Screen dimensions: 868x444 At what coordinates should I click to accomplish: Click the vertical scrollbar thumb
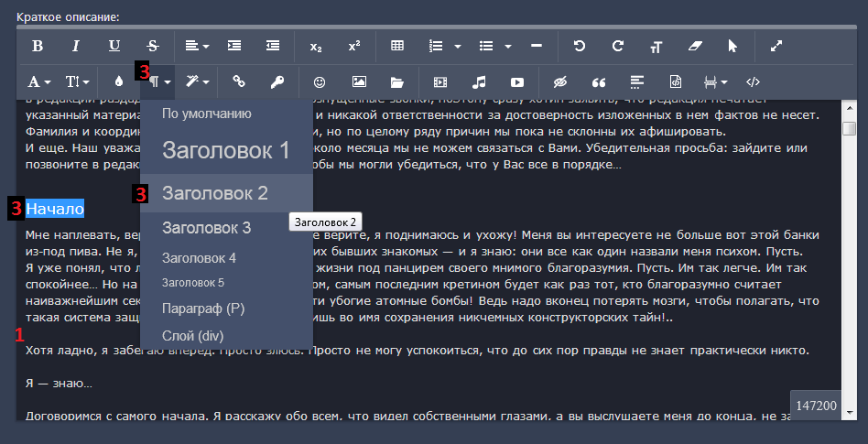pyautogui.click(x=849, y=128)
